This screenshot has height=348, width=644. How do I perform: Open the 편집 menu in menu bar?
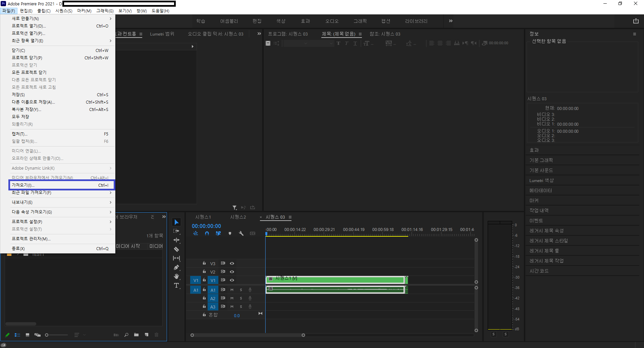(26, 11)
